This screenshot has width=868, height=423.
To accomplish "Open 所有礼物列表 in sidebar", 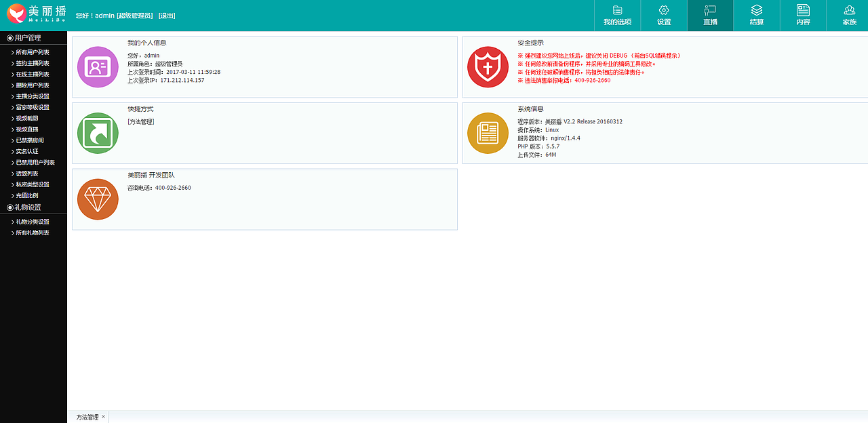I will [33, 233].
